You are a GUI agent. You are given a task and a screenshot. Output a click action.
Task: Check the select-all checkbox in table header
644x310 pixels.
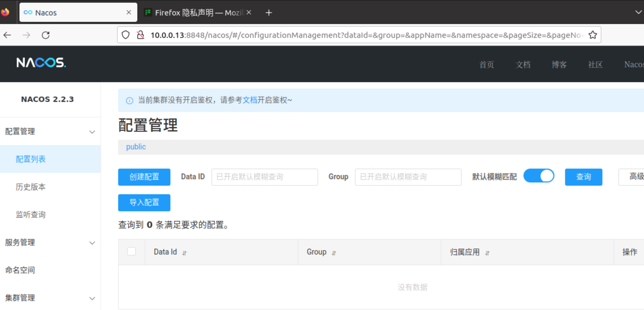(x=131, y=251)
